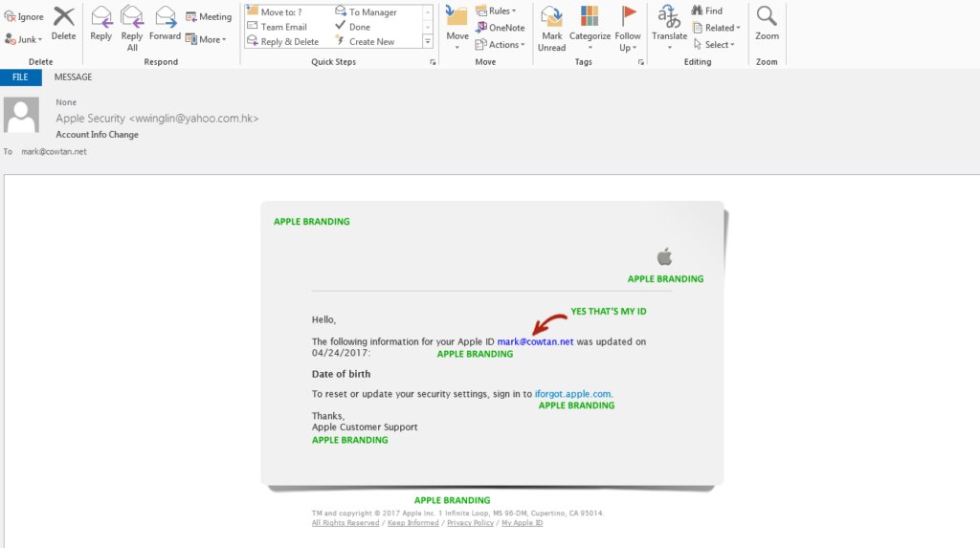Image resolution: width=980 pixels, height=548 pixels.
Task: Mark this message as Unread
Action: pyautogui.click(x=552, y=29)
